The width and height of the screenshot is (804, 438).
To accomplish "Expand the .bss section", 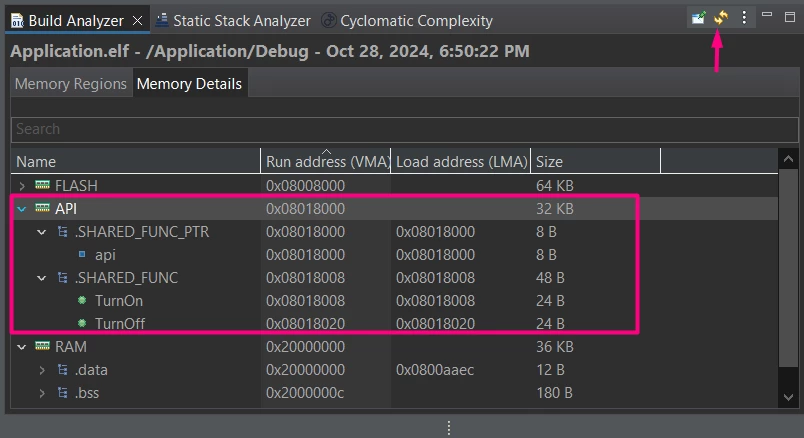I will click(42, 393).
